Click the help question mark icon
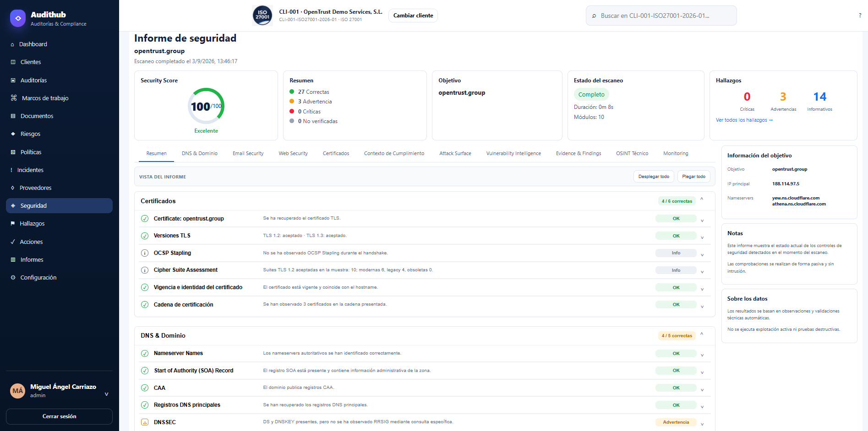This screenshot has width=868, height=431. [860, 16]
